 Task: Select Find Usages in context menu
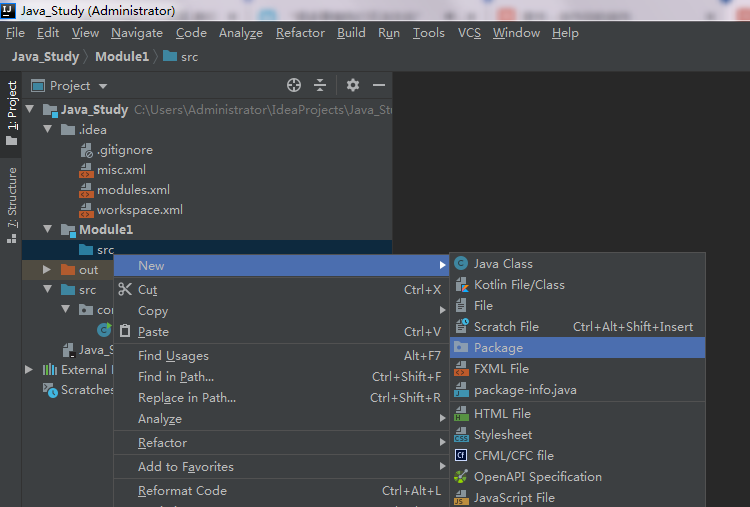tap(281, 355)
